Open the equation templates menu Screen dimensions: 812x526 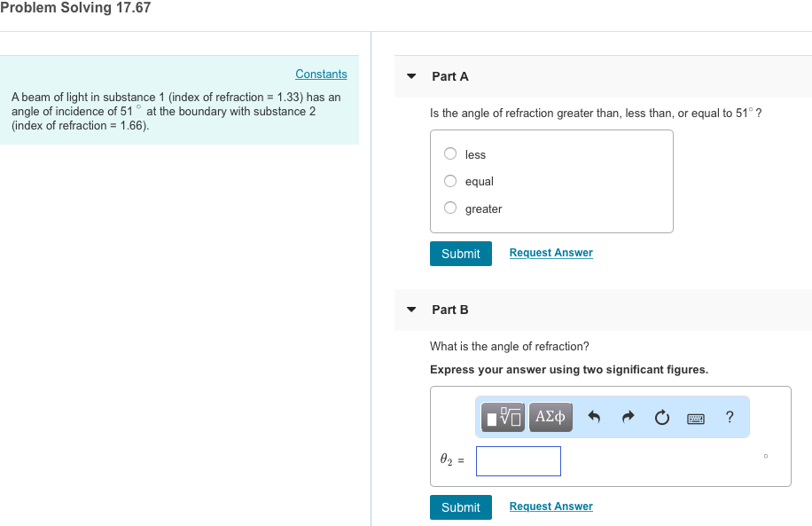tap(502, 417)
